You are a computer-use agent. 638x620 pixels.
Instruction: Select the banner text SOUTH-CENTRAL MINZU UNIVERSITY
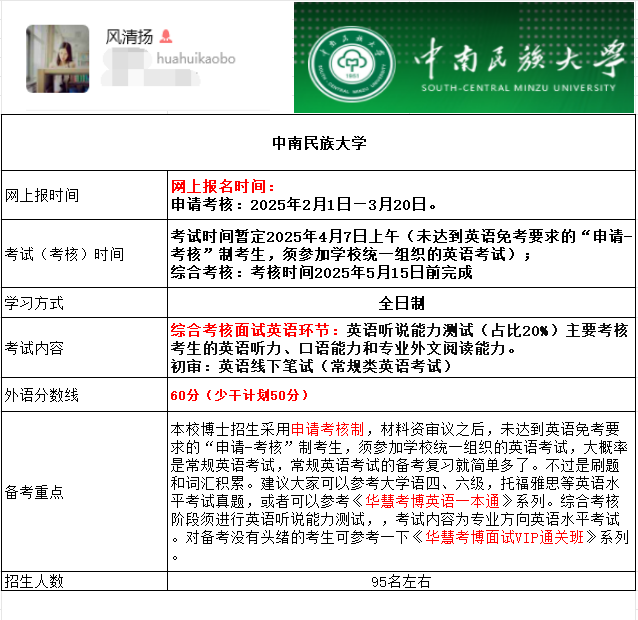[519, 88]
